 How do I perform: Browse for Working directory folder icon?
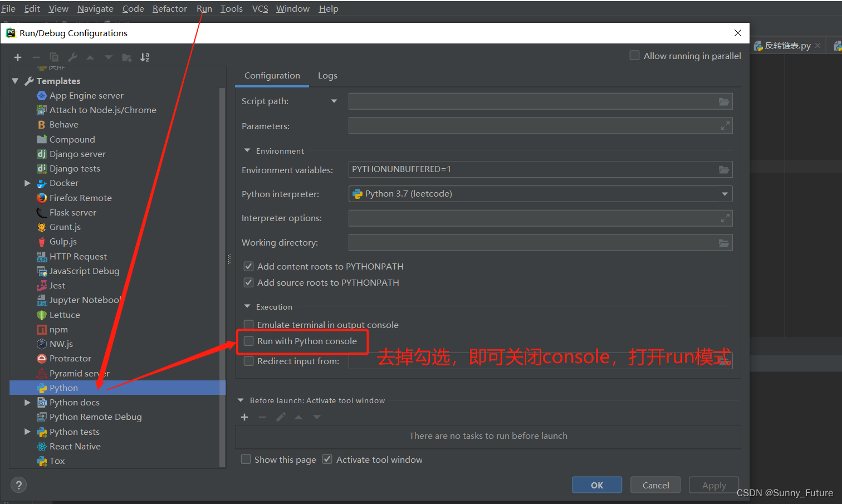click(723, 243)
